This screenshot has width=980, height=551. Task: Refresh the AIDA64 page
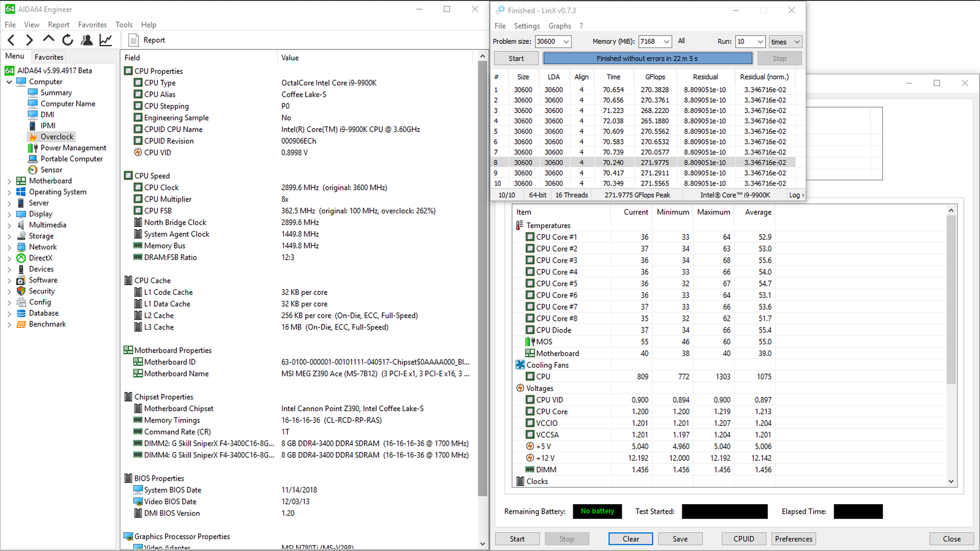[67, 40]
